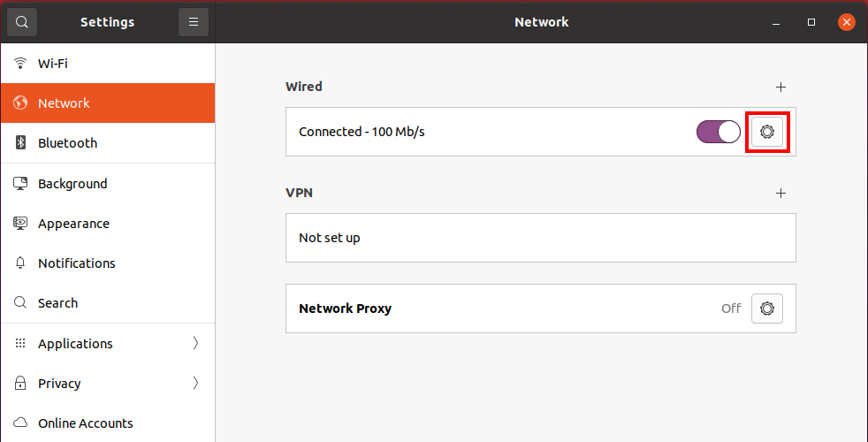Click the Wi-Fi icon in sidebar
868x442 pixels.
(x=21, y=64)
